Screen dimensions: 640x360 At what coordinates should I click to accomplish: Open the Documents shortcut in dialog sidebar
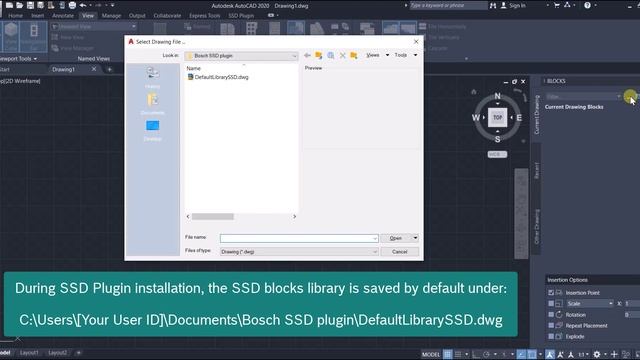coord(153,104)
